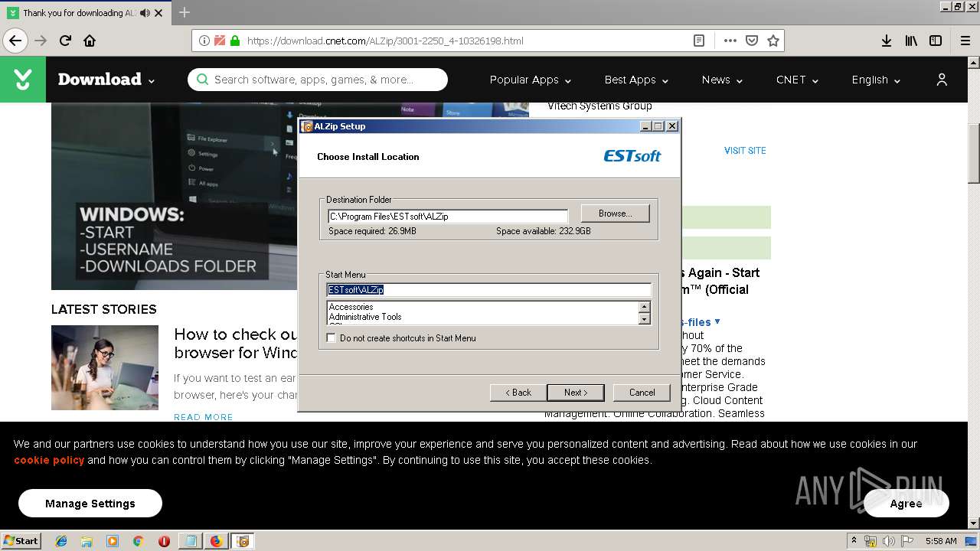Open the cookie policy link

point(49,460)
